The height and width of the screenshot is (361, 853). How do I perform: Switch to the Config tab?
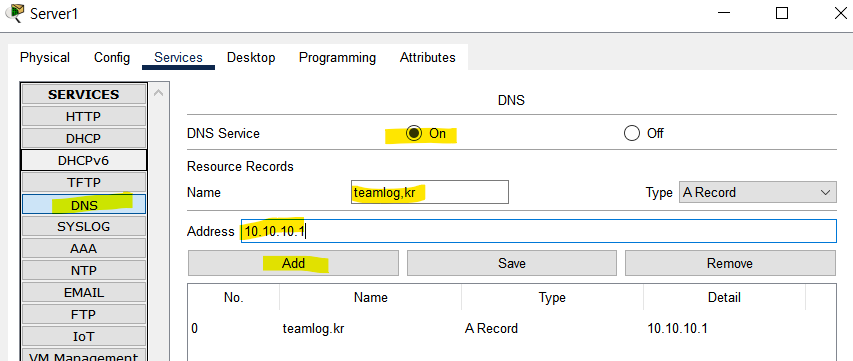[x=112, y=58]
